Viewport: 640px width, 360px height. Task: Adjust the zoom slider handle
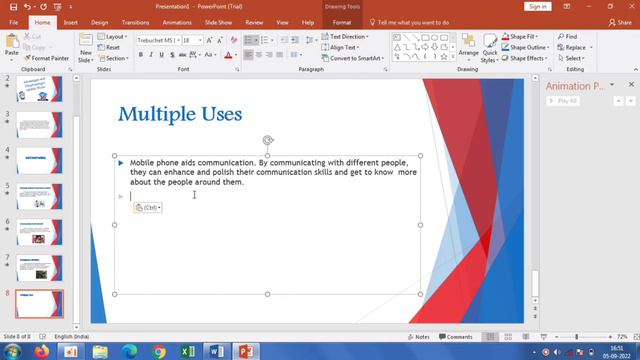coord(577,337)
